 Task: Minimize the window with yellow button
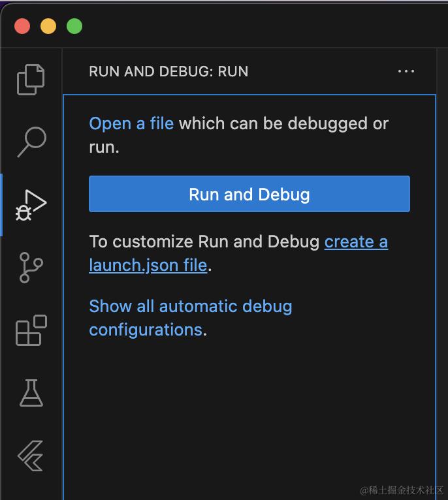[x=48, y=26]
